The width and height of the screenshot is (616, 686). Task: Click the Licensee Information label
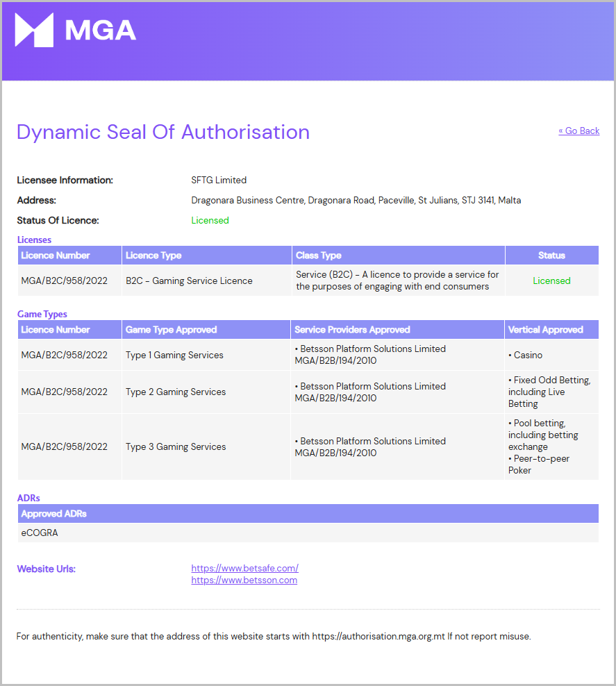point(65,181)
